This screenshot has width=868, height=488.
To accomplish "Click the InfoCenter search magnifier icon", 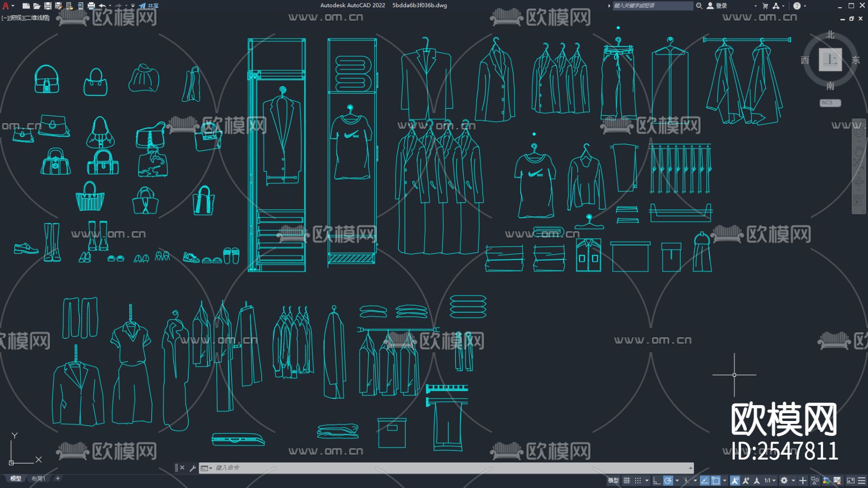I will [x=699, y=6].
